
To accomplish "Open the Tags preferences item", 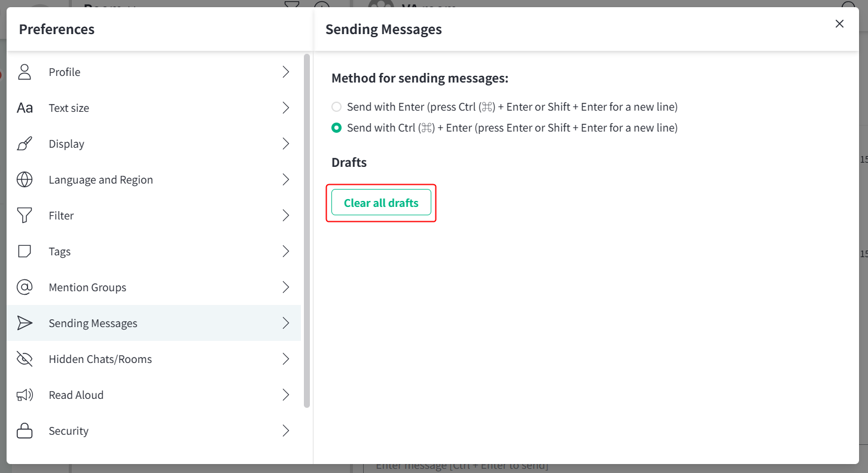I will (x=154, y=251).
